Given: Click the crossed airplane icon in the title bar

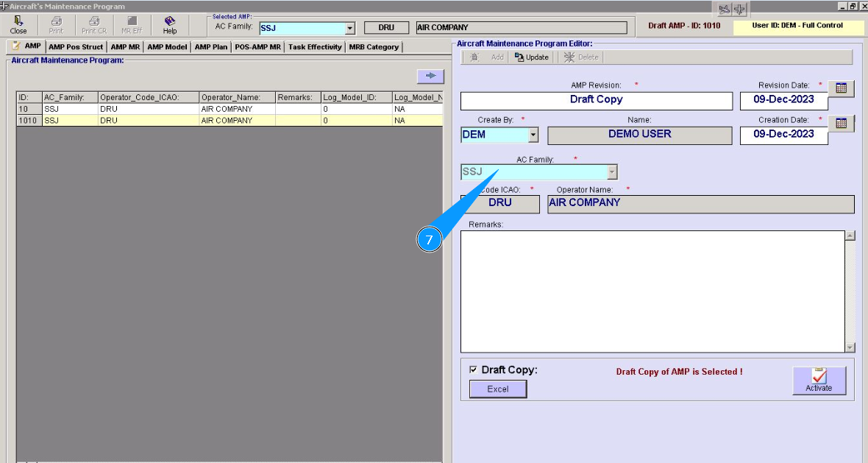Looking at the screenshot, I should click(724, 10).
